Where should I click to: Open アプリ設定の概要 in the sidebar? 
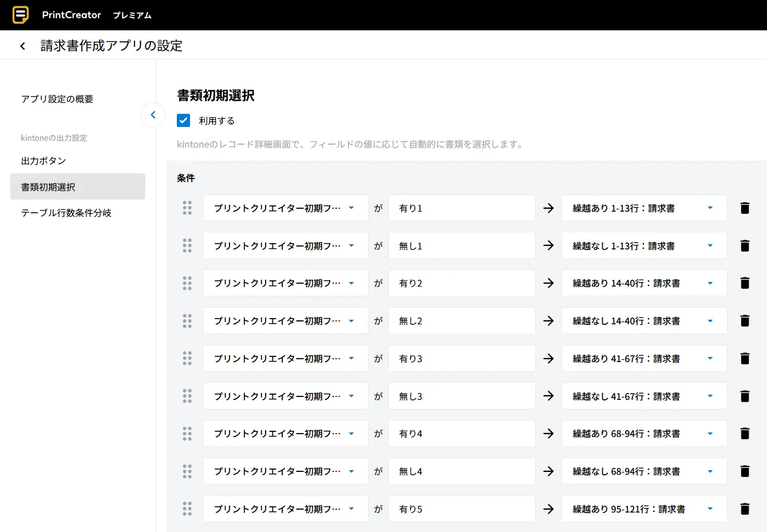(57, 99)
